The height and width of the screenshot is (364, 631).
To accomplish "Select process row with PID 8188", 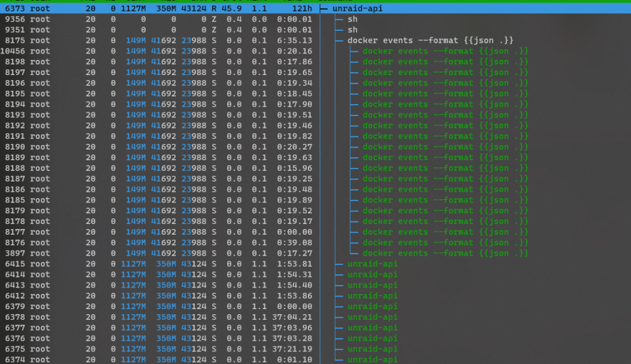I will (315, 168).
